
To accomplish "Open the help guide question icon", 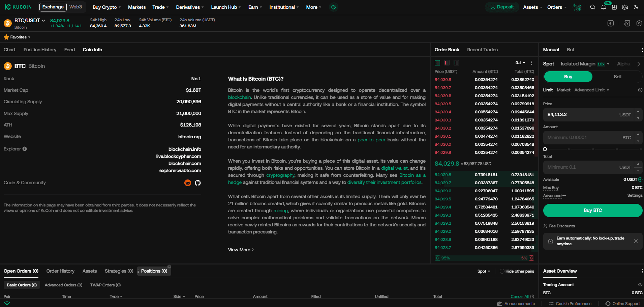I will (627, 23).
